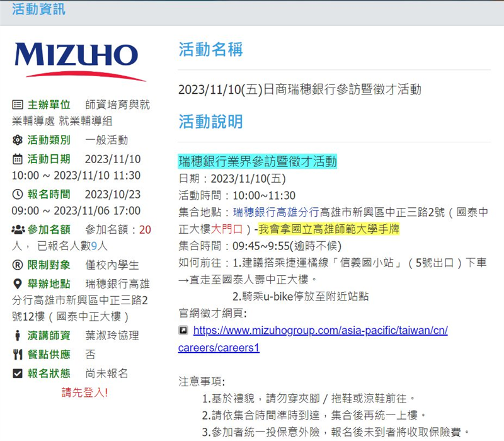The width and height of the screenshot is (504, 441).
Task: Click the 報名狀態 label
Action: [x=49, y=373]
